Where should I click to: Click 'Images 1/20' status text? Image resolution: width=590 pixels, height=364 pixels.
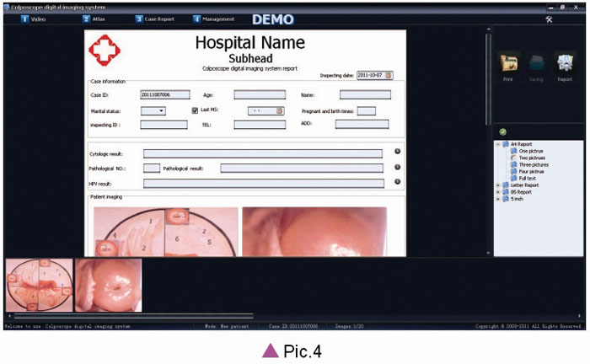(349, 326)
